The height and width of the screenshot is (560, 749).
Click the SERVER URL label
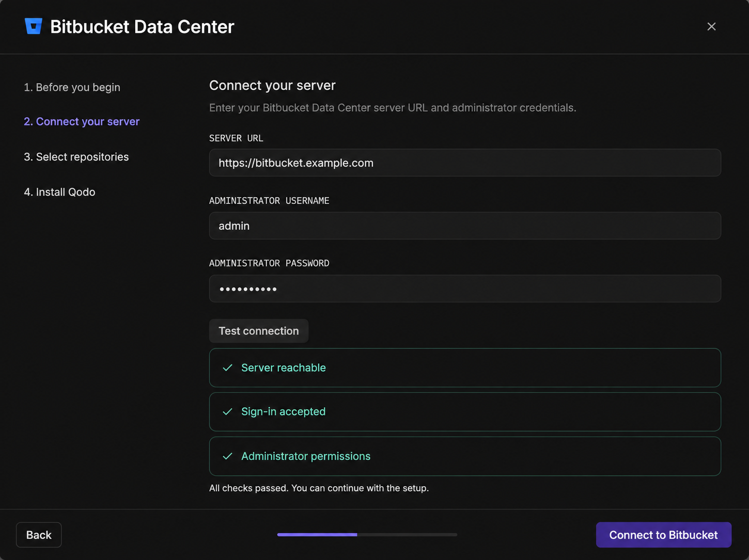tap(236, 138)
